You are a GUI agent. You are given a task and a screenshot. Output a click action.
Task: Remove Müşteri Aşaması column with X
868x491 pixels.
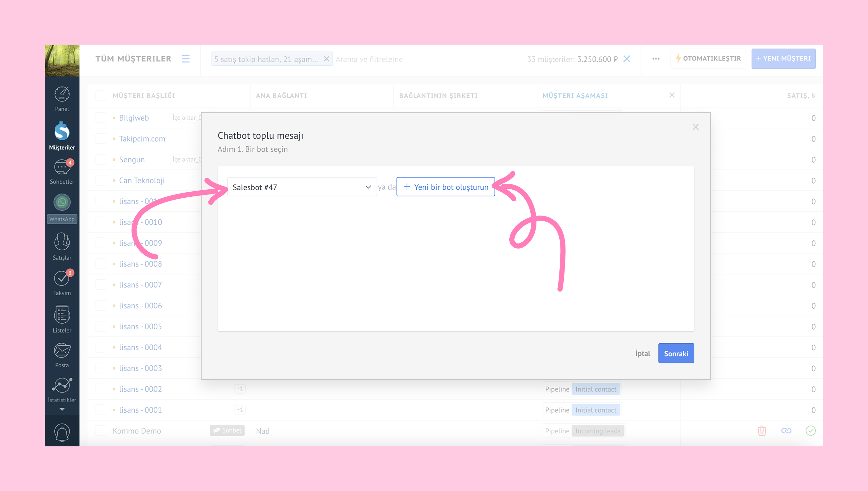pos(672,95)
